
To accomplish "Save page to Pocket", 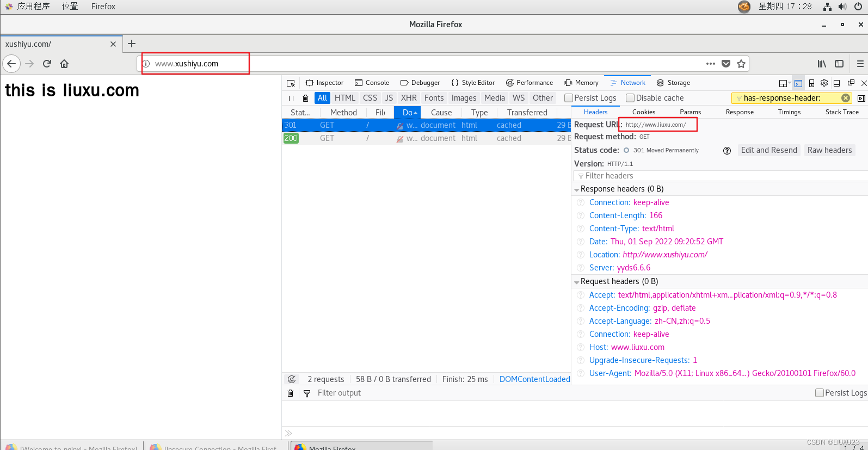I will pyautogui.click(x=726, y=64).
